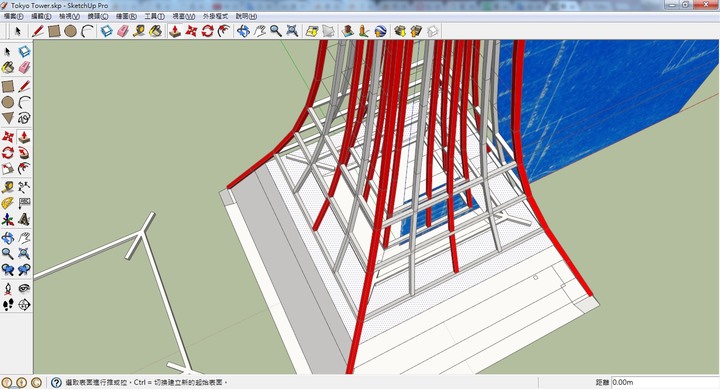Image resolution: width=720 pixels, height=389 pixels.
Task: Choose the Circle tool in top toolbar
Action: pos(70,31)
